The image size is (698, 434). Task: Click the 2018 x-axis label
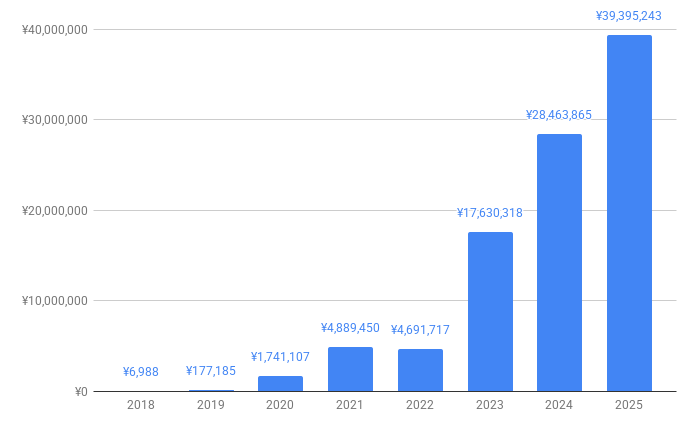[x=141, y=405]
